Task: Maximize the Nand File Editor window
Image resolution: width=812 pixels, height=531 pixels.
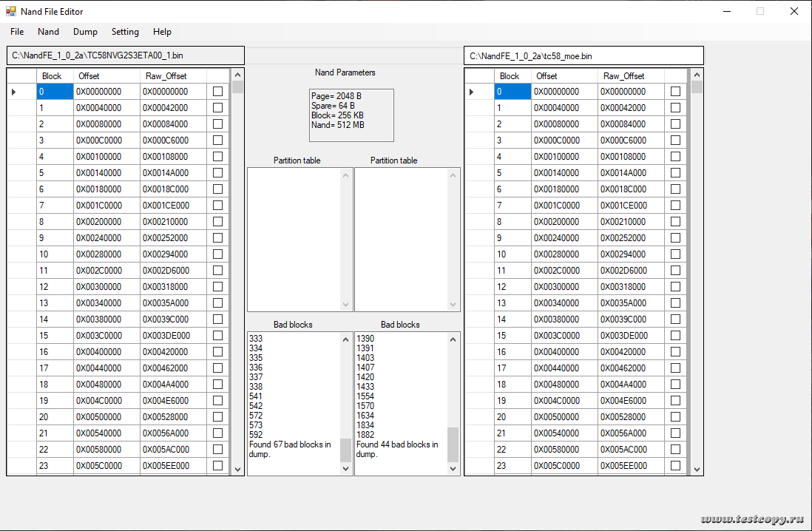Action: [x=759, y=11]
